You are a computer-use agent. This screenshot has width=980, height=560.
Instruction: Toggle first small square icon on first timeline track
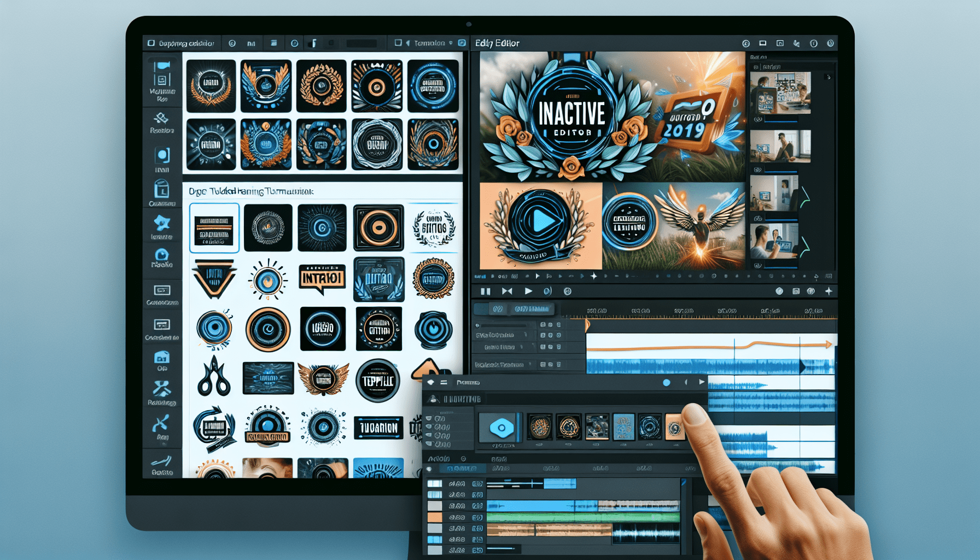point(542,325)
